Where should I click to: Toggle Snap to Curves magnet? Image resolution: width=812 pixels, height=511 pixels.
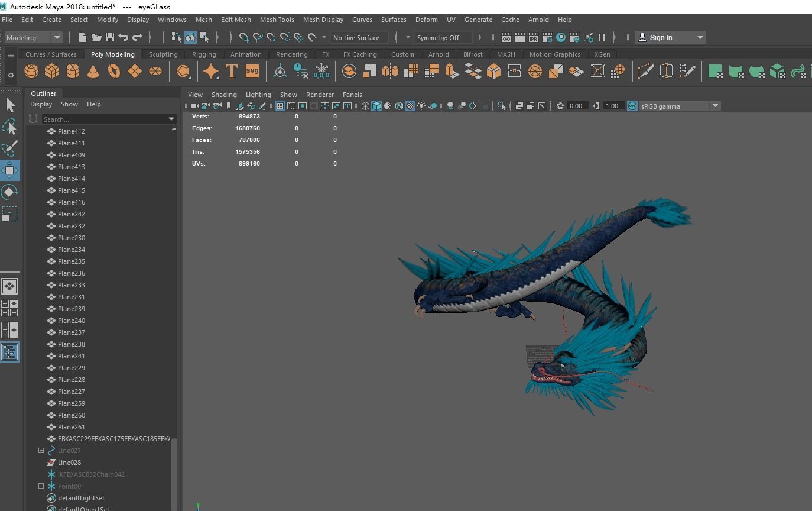(257, 37)
